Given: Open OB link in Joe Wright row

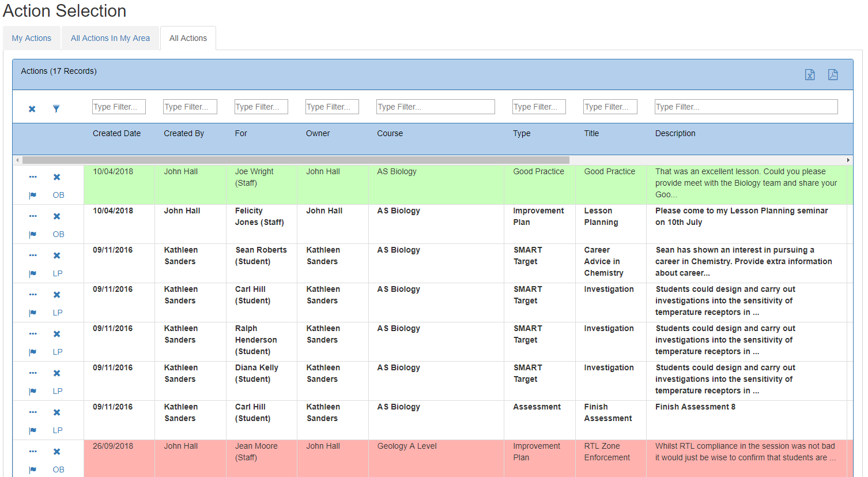Looking at the screenshot, I should pyautogui.click(x=58, y=195).
